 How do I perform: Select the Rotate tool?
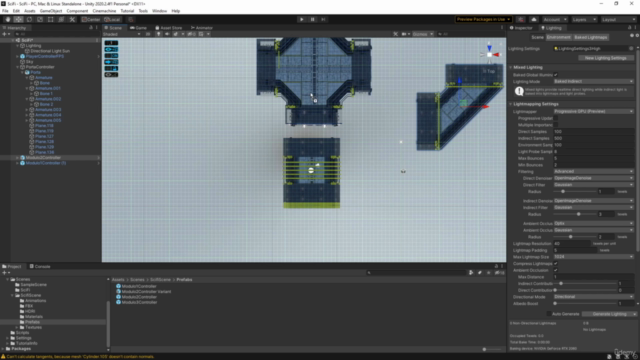[x=29, y=19]
